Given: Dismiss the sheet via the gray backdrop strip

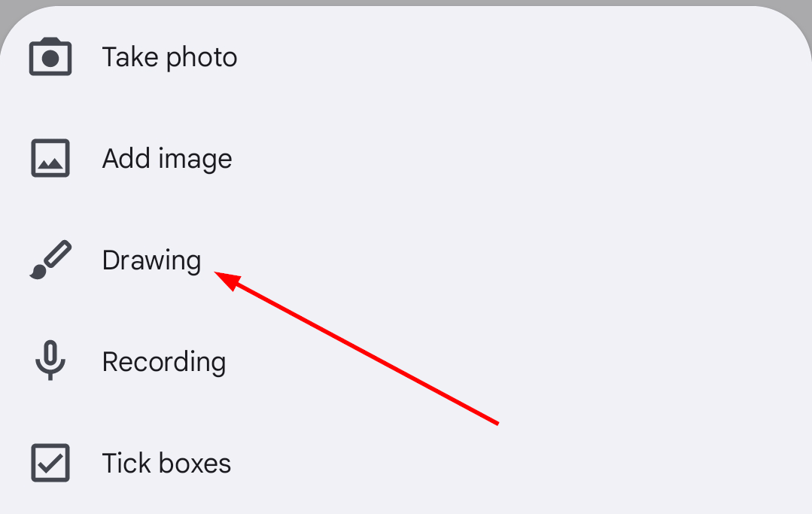Looking at the screenshot, I should [x=406, y=3].
